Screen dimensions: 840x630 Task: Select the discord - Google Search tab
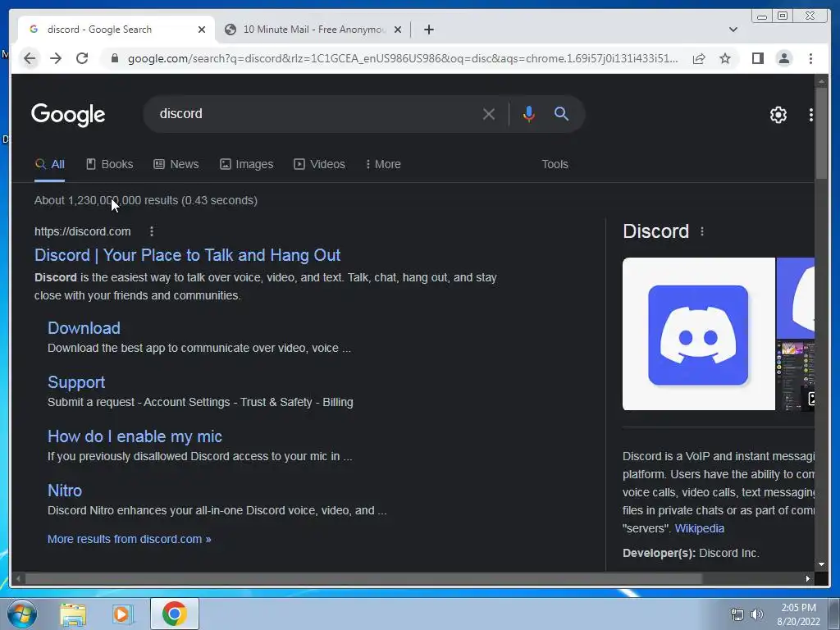coord(116,30)
